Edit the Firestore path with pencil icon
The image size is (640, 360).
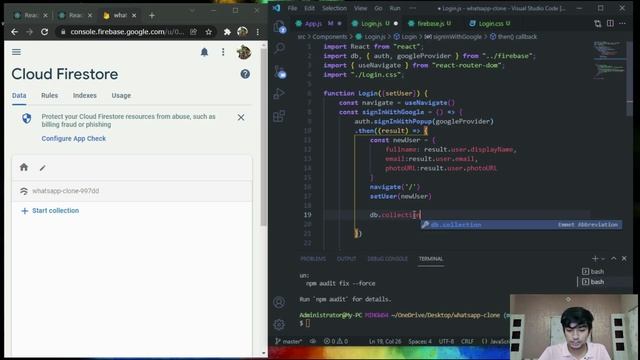42,168
